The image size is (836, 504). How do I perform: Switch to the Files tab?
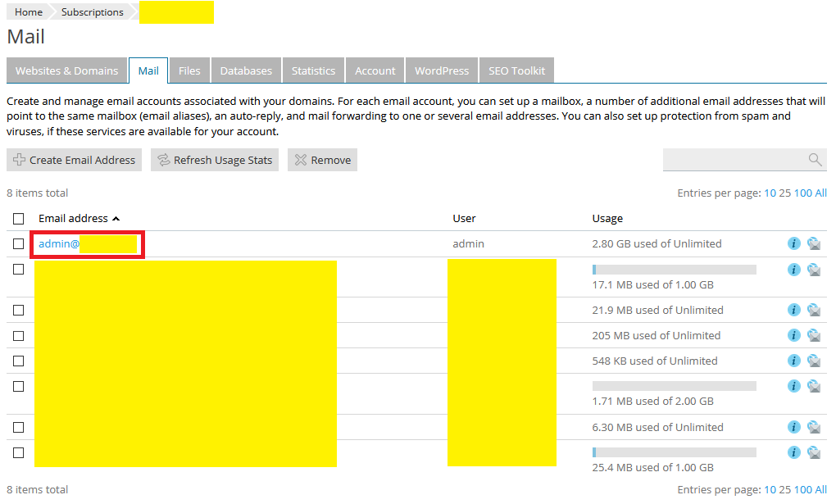(189, 70)
